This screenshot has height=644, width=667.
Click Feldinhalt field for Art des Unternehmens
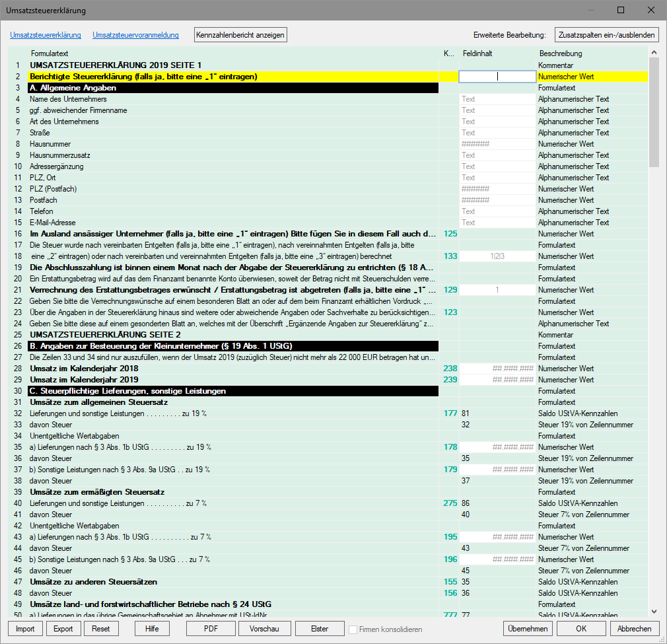click(x=497, y=122)
